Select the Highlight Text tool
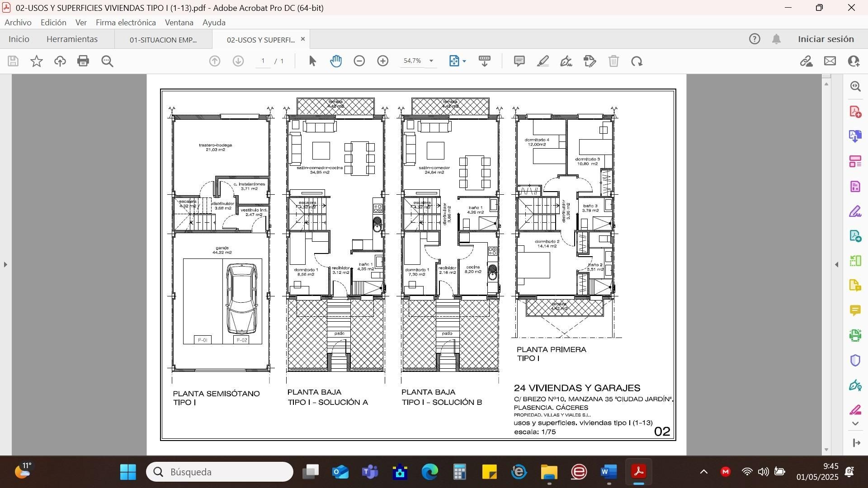 [x=543, y=61]
